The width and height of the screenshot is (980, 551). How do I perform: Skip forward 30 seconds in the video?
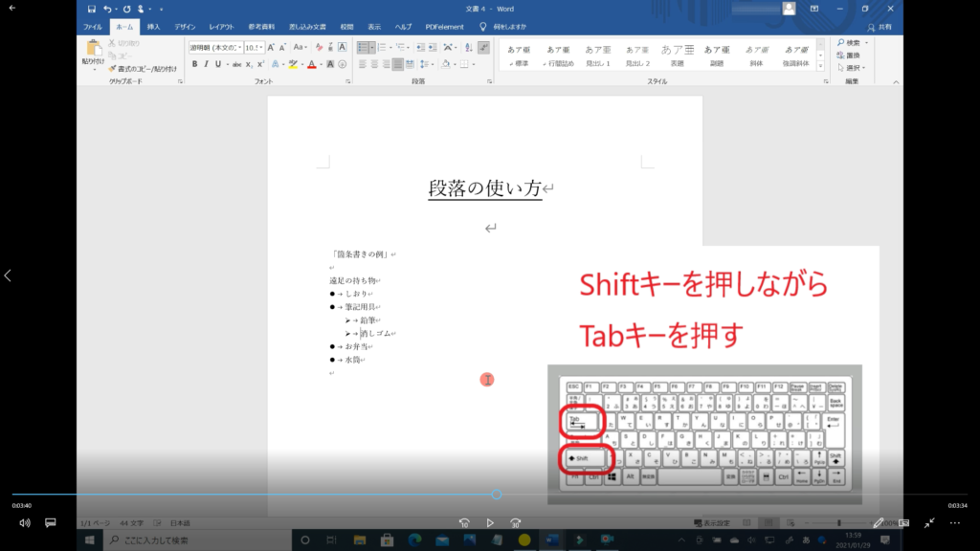click(515, 523)
